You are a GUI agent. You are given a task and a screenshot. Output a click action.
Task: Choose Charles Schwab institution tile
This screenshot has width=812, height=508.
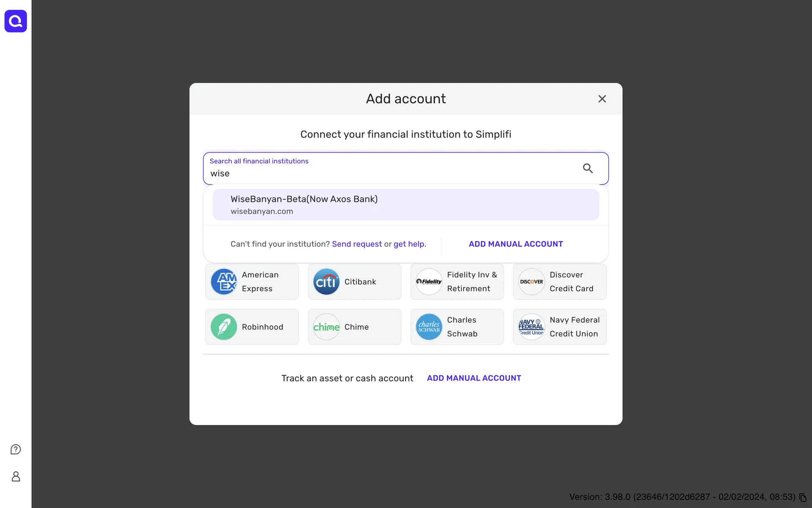click(457, 327)
